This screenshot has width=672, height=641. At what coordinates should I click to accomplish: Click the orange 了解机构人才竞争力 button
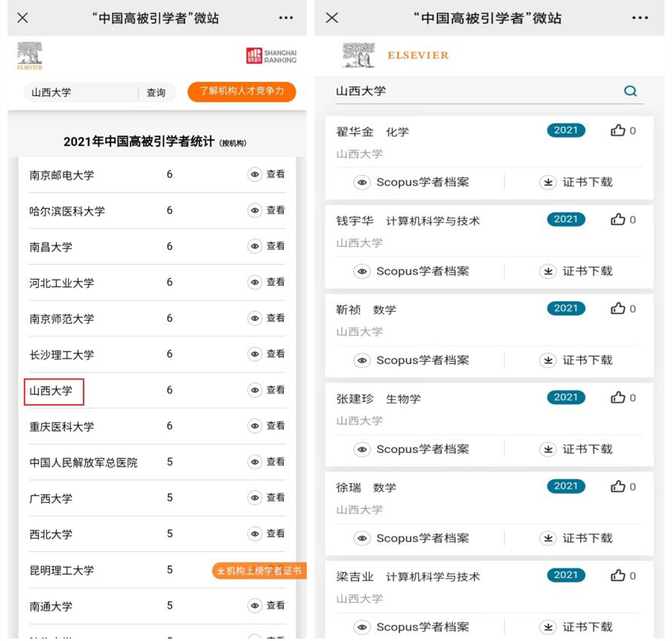point(242,92)
